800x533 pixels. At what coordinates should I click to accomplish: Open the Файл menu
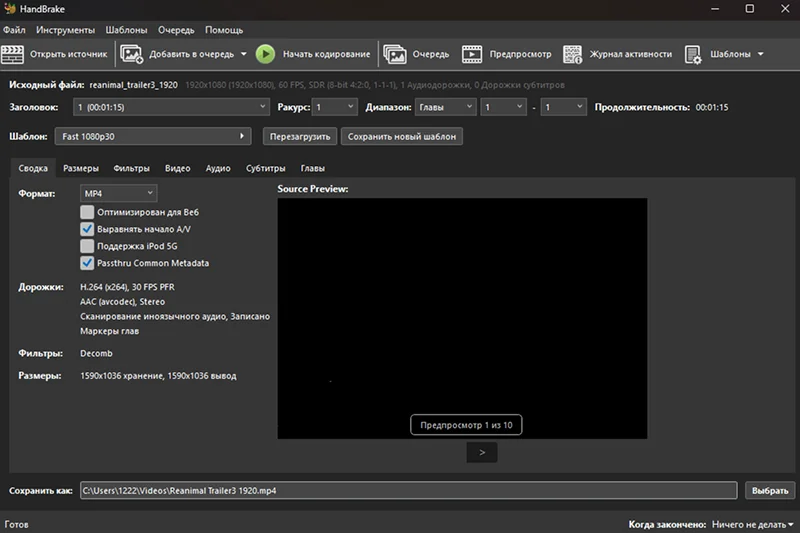point(14,30)
